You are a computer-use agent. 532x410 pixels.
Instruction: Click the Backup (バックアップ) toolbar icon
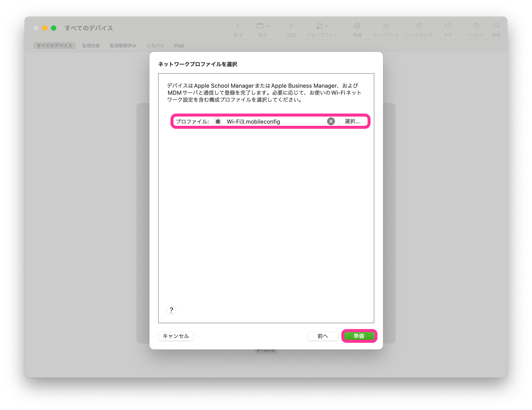pos(419,26)
